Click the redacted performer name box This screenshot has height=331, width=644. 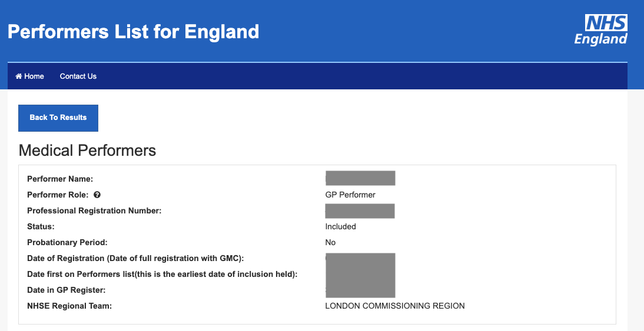pos(360,178)
